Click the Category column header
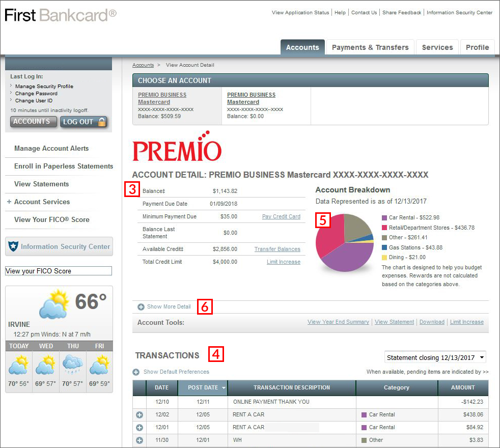Image resolution: width=500 pixels, height=448 pixels. 396,388
